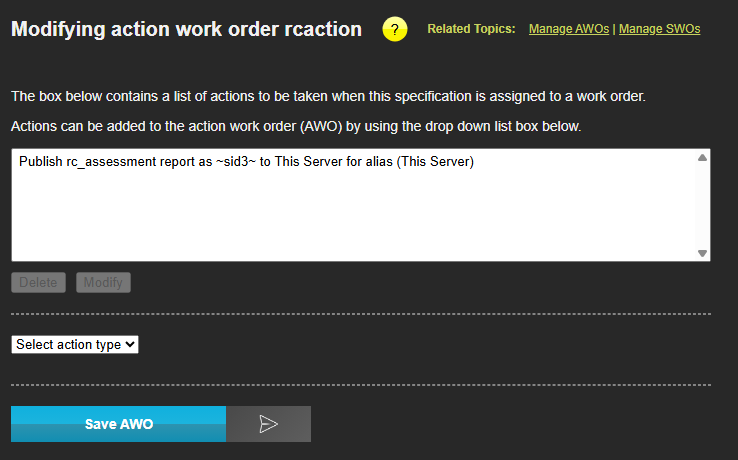The image size is (738, 460).
Task: Click the dotted separator above the action type dropdown
Action: (360, 314)
